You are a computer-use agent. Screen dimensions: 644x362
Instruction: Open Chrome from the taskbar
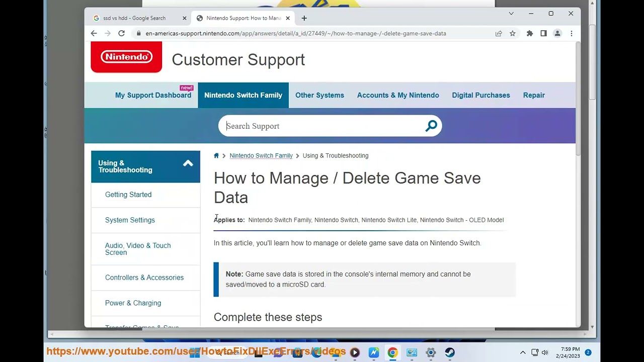click(x=392, y=352)
